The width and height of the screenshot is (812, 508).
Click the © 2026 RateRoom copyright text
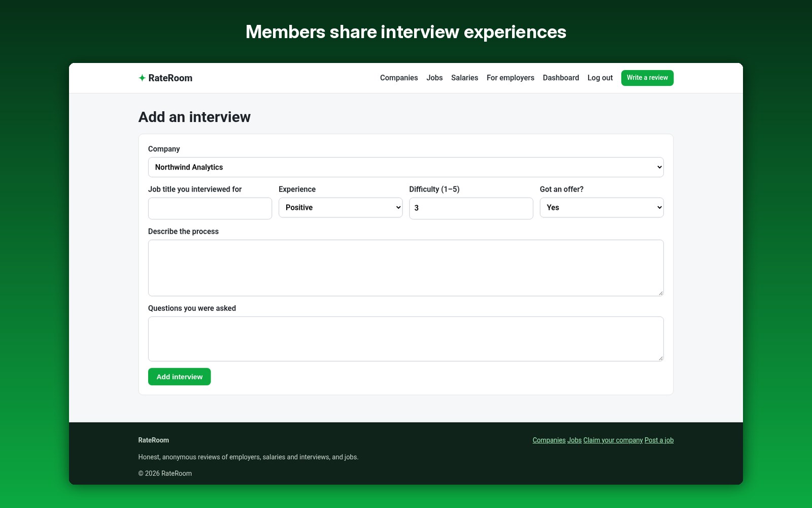(165, 473)
